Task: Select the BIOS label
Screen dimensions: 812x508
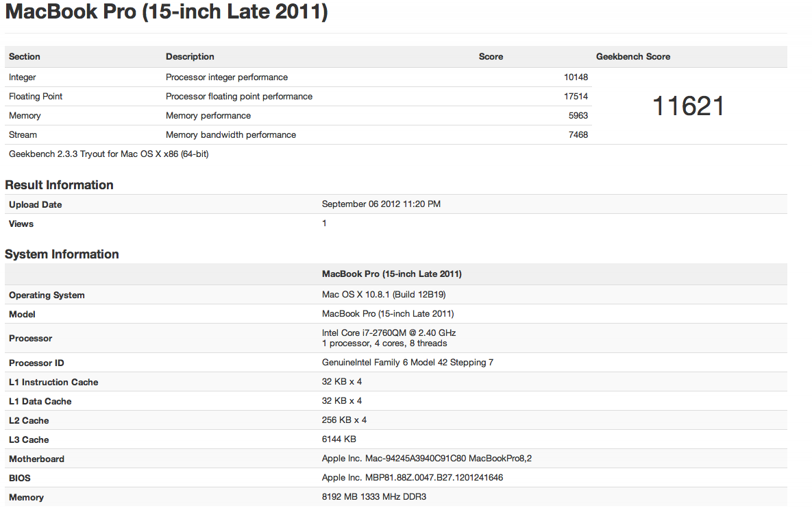Action: click(20, 478)
